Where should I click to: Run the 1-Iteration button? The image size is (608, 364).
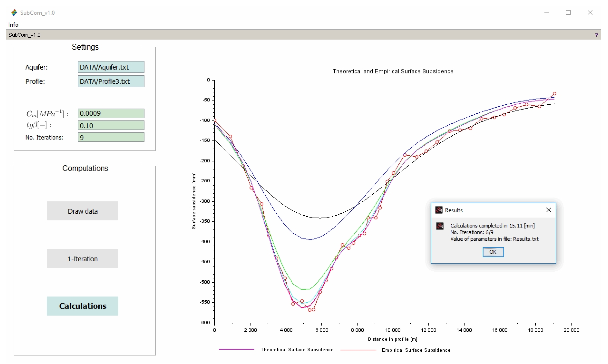pyautogui.click(x=82, y=258)
